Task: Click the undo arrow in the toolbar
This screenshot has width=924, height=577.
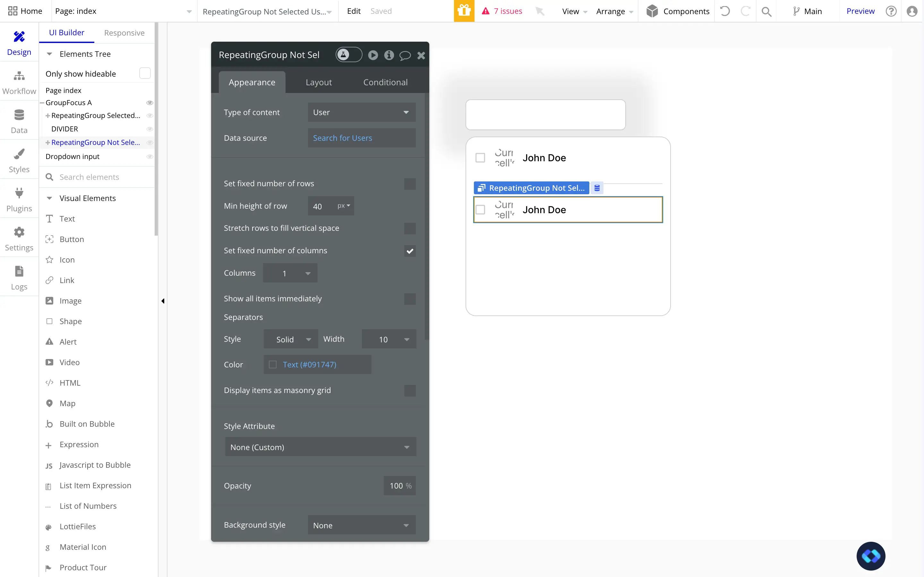Action: click(x=724, y=11)
